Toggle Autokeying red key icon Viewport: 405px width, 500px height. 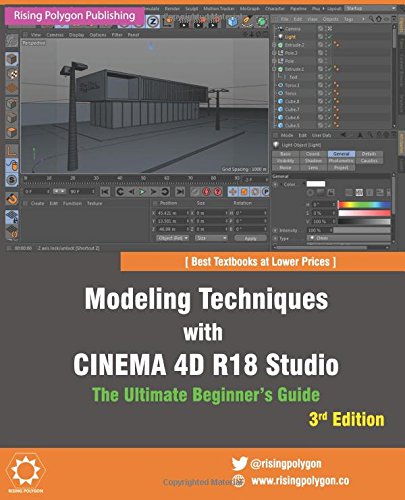tap(206, 192)
